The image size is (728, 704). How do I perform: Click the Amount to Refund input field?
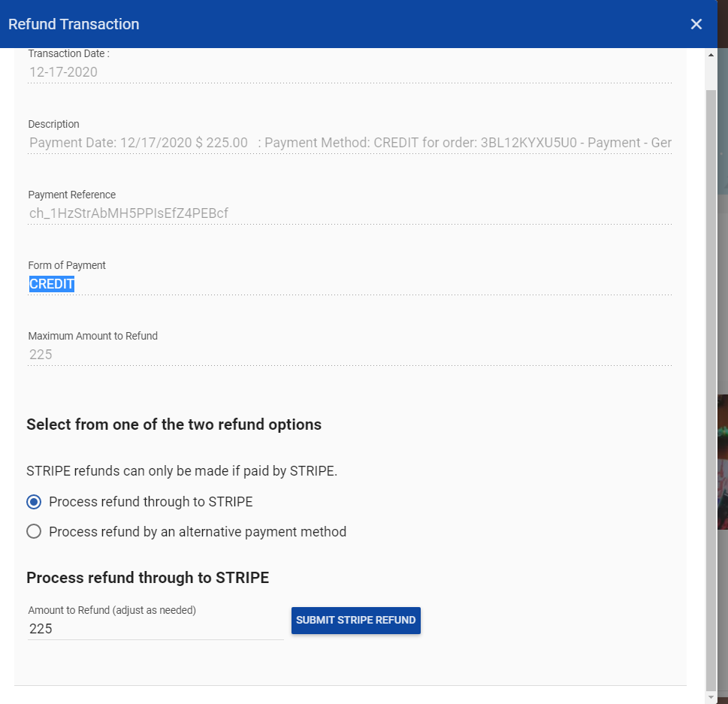tap(155, 629)
